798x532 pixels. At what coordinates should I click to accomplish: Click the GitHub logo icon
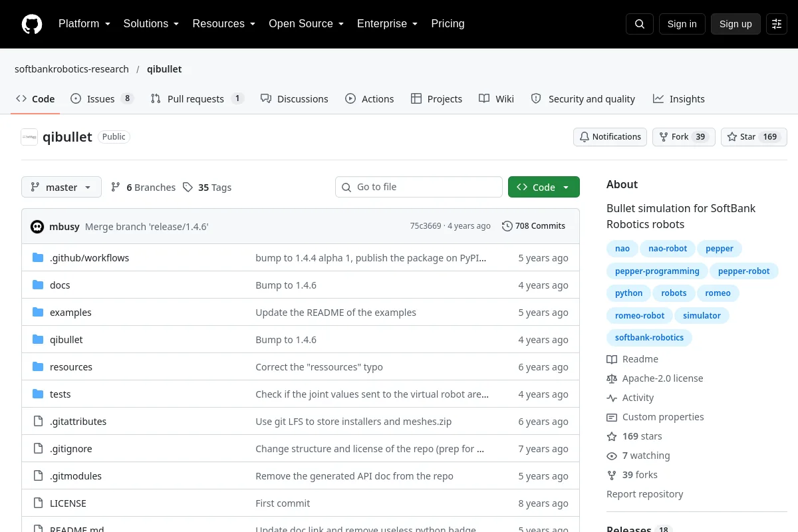point(32,24)
